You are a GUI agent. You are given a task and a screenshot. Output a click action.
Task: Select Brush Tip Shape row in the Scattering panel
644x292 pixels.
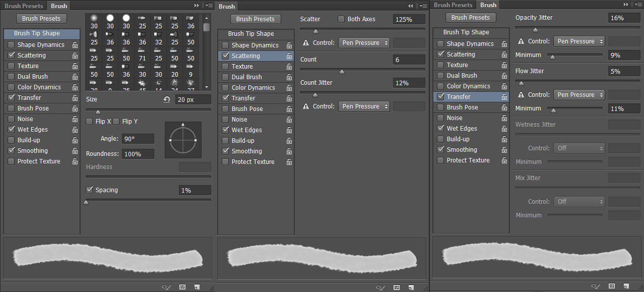coord(255,34)
